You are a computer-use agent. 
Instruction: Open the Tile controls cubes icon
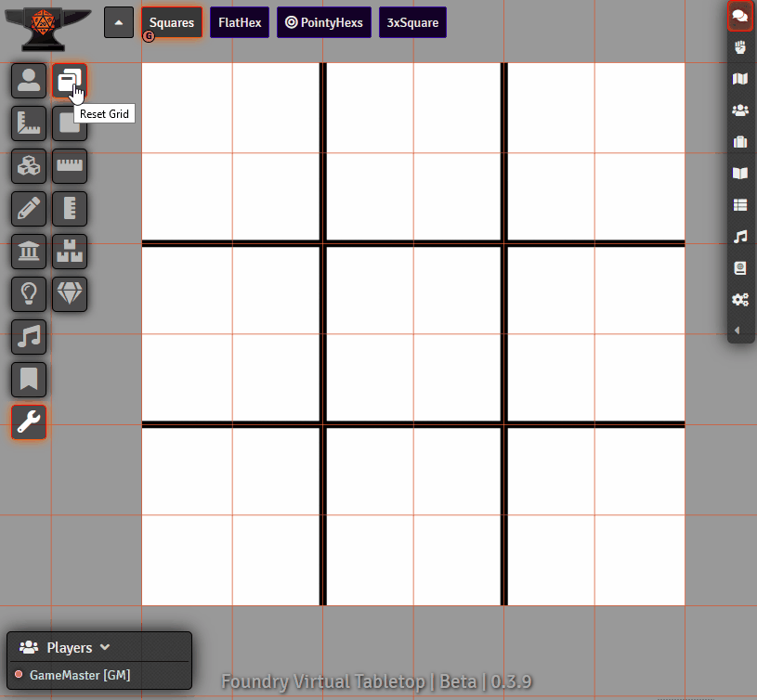(x=29, y=166)
